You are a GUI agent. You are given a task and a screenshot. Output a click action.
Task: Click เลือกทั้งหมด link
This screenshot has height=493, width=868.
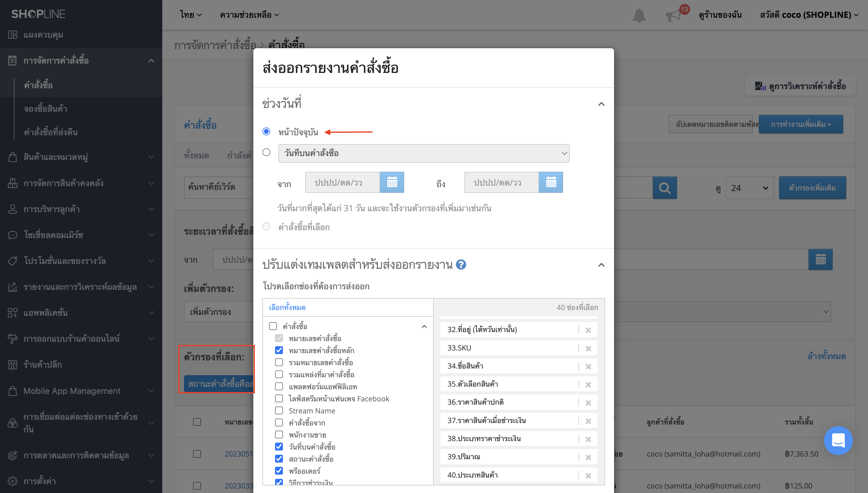tap(287, 307)
